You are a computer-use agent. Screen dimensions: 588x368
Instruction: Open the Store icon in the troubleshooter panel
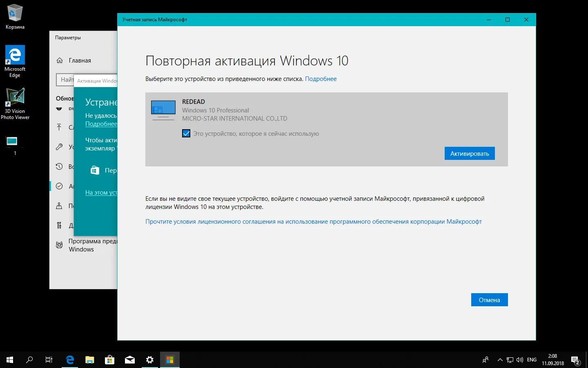tap(95, 170)
